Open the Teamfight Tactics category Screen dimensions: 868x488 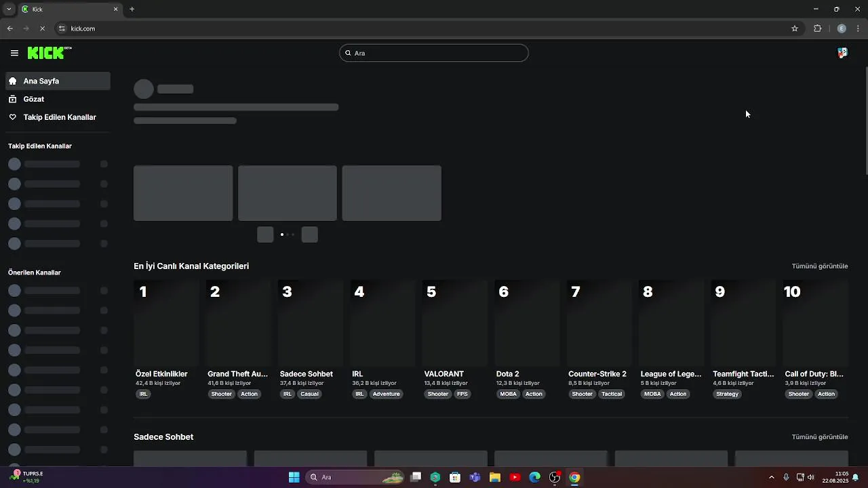click(743, 373)
